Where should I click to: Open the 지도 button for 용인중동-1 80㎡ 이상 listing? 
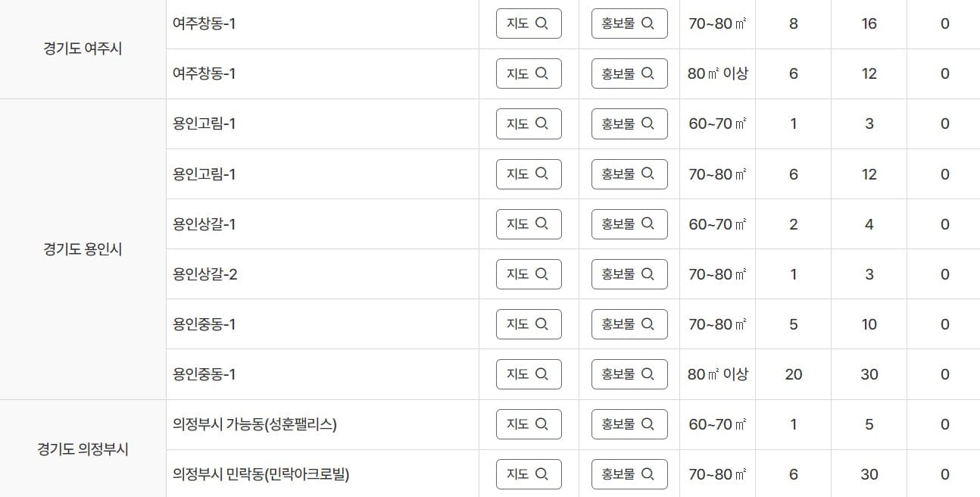tap(528, 374)
